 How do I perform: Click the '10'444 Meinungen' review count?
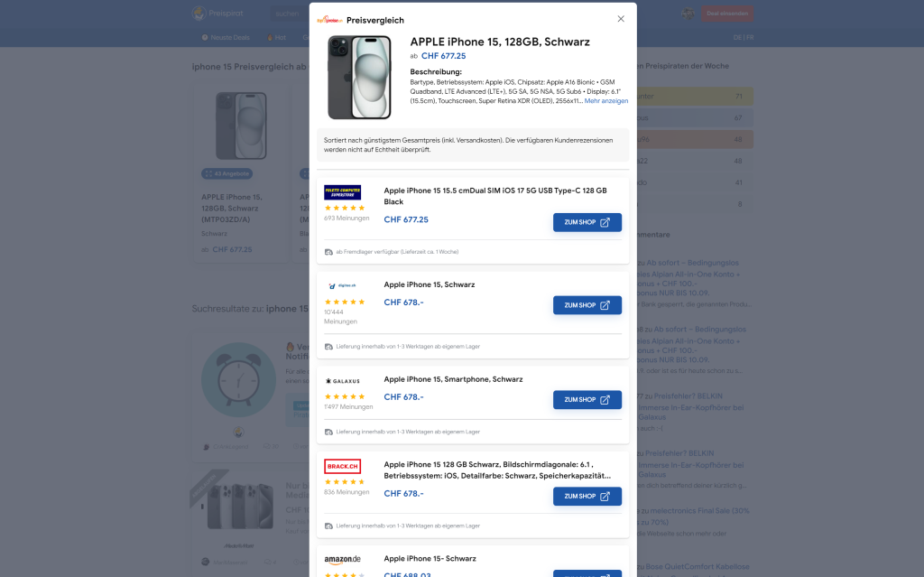coord(341,316)
